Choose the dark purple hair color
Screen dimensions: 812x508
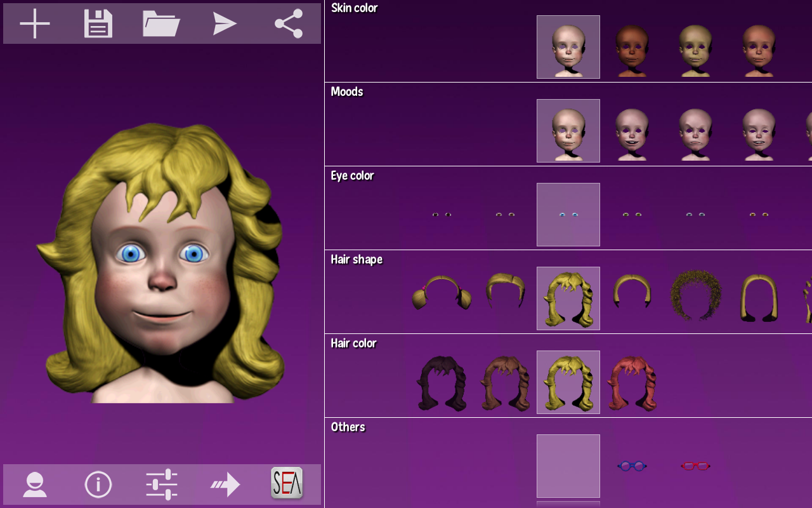pos(442,383)
